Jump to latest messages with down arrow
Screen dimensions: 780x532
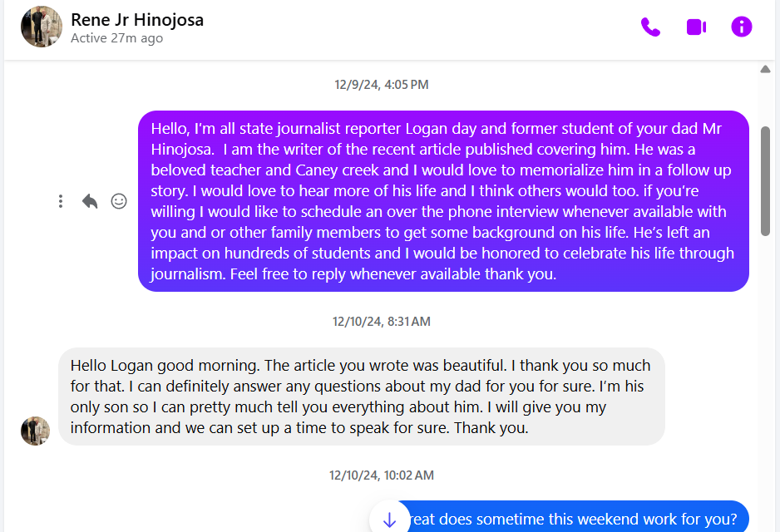coord(389,520)
